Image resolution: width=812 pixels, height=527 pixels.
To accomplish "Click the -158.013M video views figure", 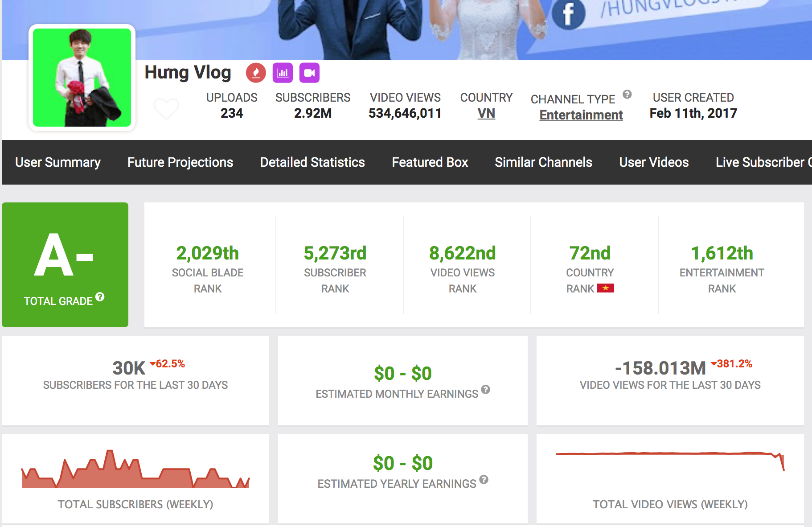I will point(660,368).
